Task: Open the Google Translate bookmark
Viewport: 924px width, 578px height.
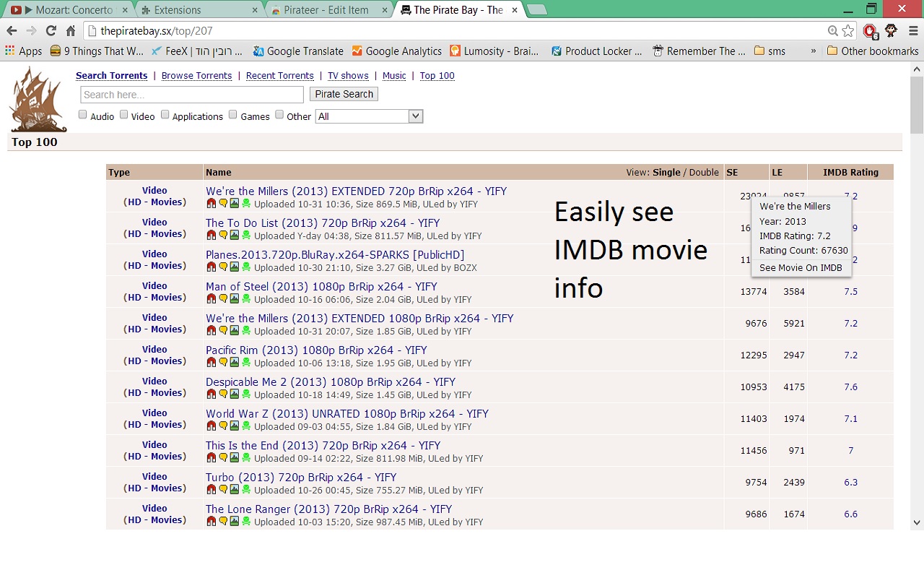Action: [x=298, y=51]
